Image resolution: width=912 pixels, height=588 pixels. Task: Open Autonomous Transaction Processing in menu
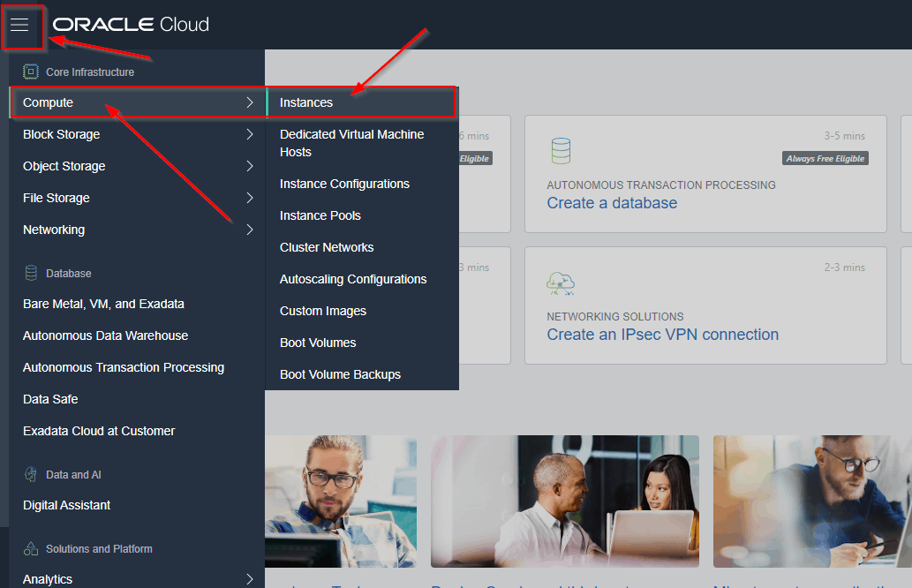pos(124,367)
